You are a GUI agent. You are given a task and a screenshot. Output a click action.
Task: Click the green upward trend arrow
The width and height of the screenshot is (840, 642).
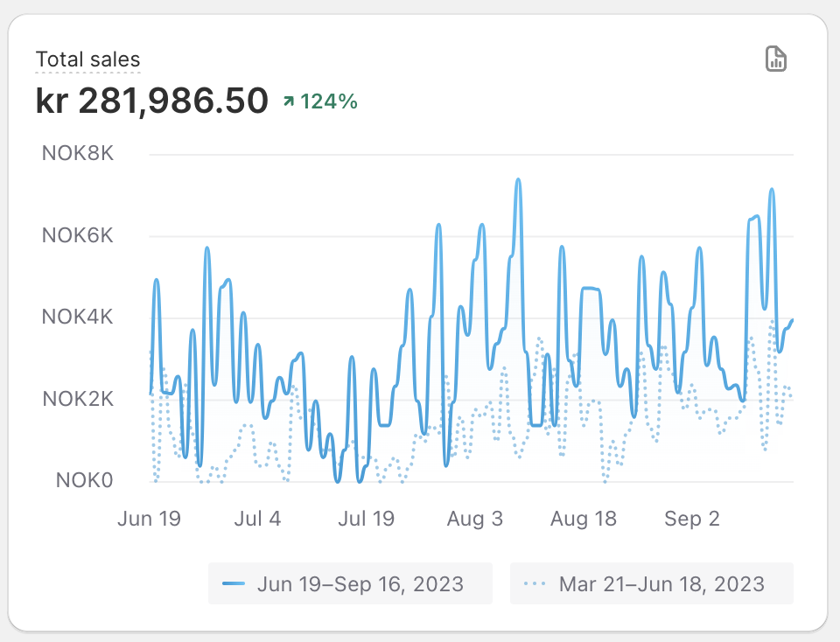pos(288,102)
